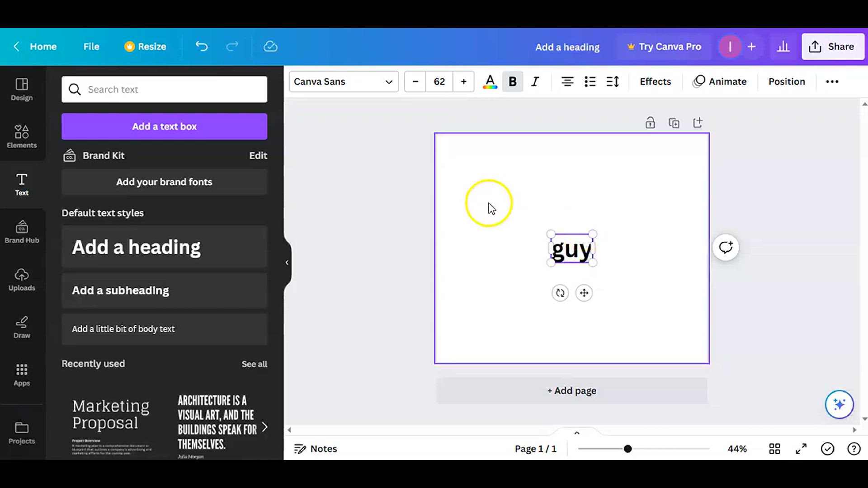Open the Animate options
This screenshot has height=488, width=868.
(x=720, y=82)
